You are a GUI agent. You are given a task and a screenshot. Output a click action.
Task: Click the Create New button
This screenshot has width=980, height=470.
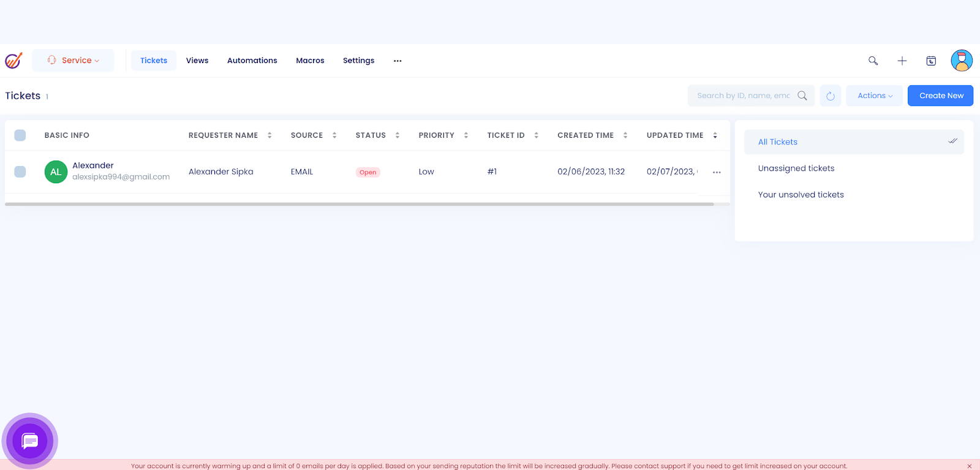(940, 96)
